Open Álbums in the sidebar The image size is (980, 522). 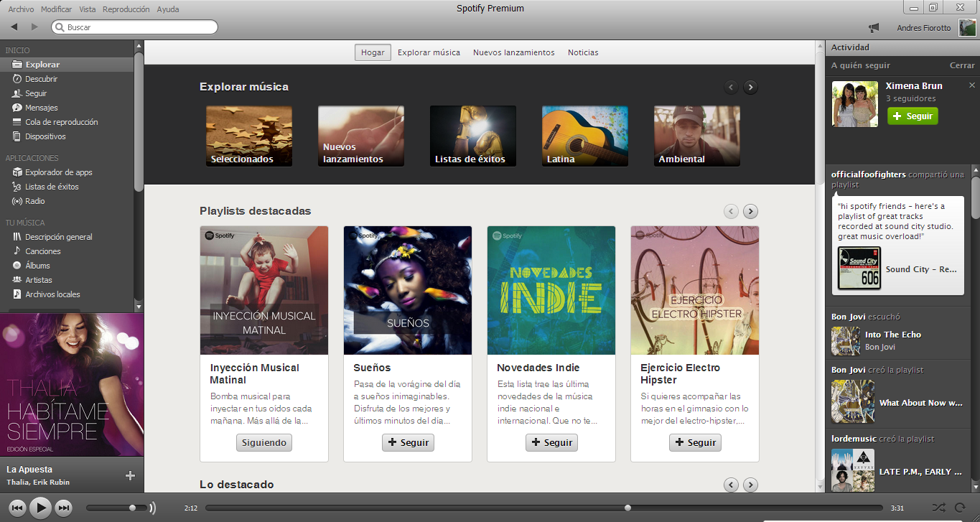[67, 266]
